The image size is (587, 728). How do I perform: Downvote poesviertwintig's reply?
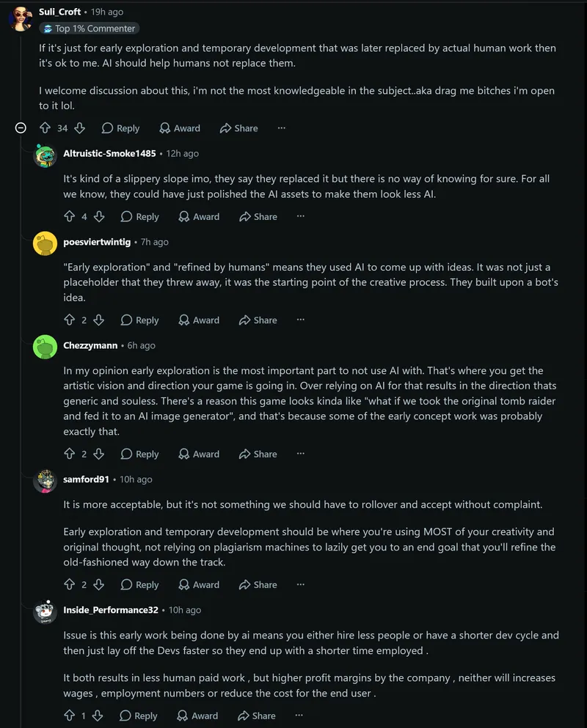[x=98, y=320]
